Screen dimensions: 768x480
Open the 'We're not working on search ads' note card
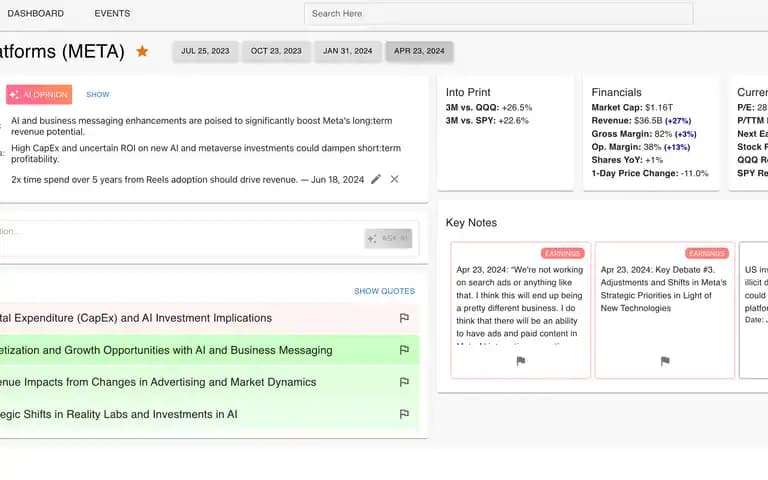click(521, 310)
